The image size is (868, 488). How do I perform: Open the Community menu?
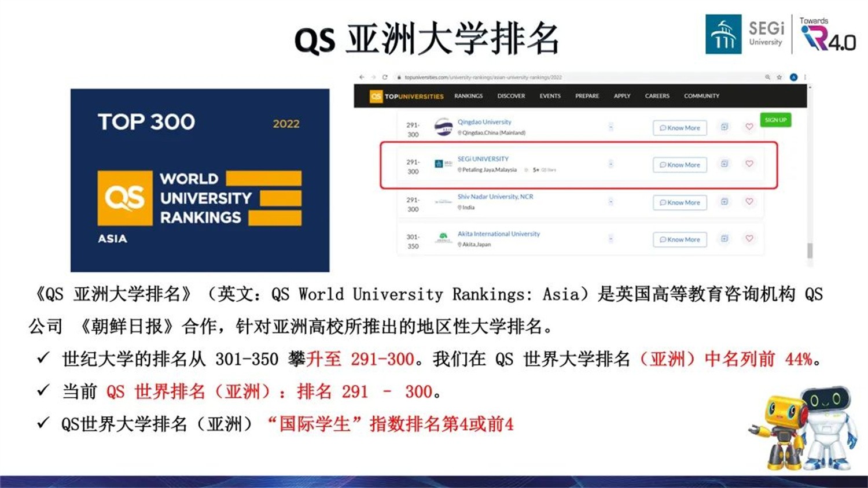coord(701,96)
